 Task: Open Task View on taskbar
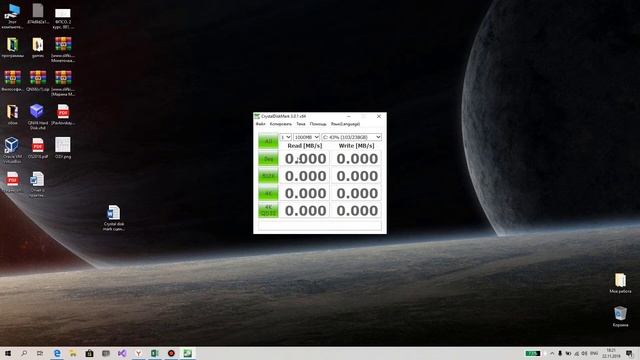click(x=40, y=353)
